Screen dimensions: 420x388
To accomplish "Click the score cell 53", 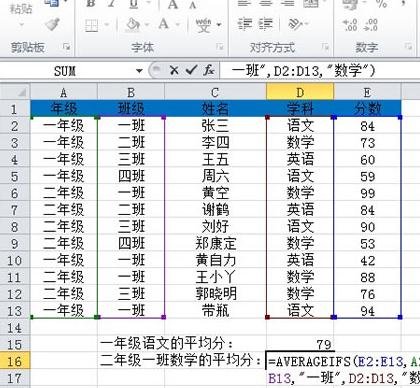I will point(367,243).
